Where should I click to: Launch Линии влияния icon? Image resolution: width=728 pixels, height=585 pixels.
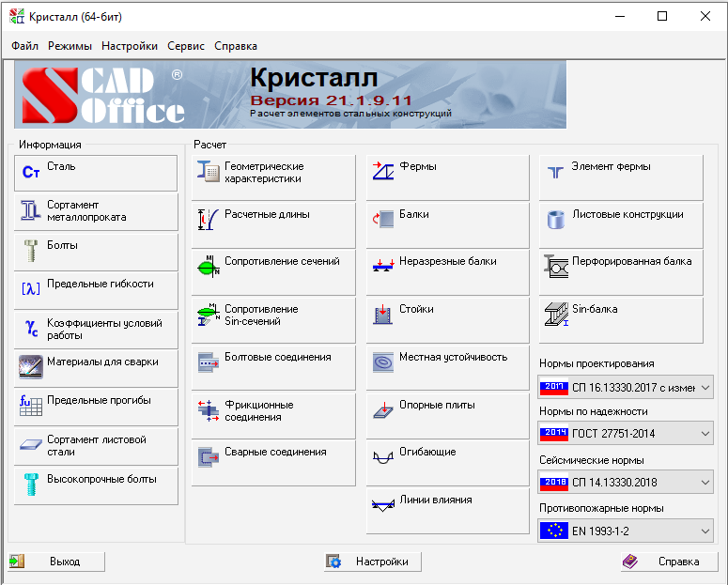point(383,505)
